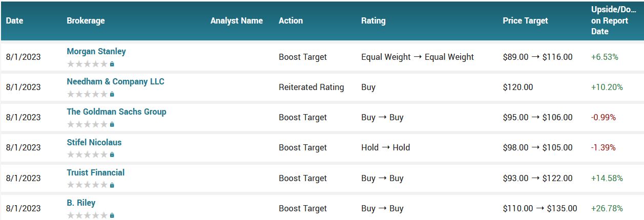Sort by the Rating column header
The height and width of the screenshot is (220, 644).
coord(373,21)
